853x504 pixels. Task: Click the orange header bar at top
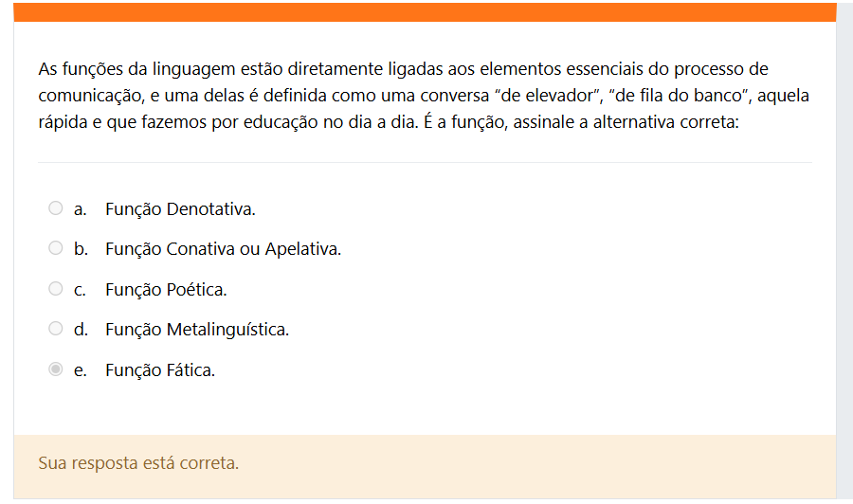tap(425, 12)
